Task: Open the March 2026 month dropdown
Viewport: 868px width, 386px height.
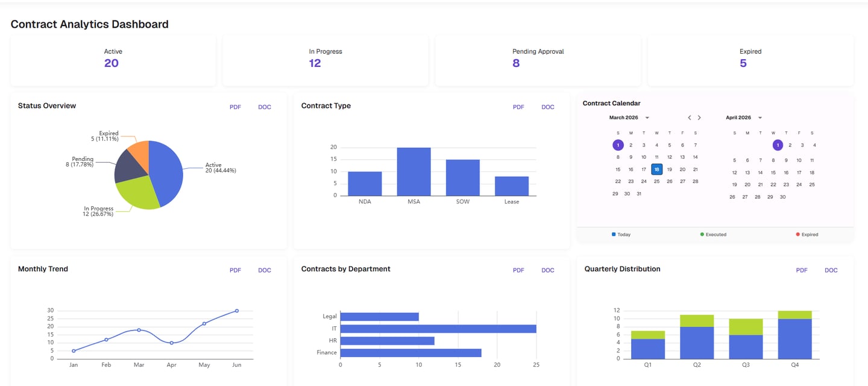Action: 647,118
